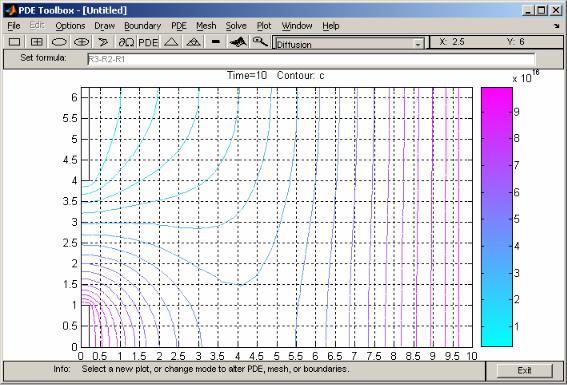
Task: Open plot selection via 3D surface icon
Action: (238, 42)
